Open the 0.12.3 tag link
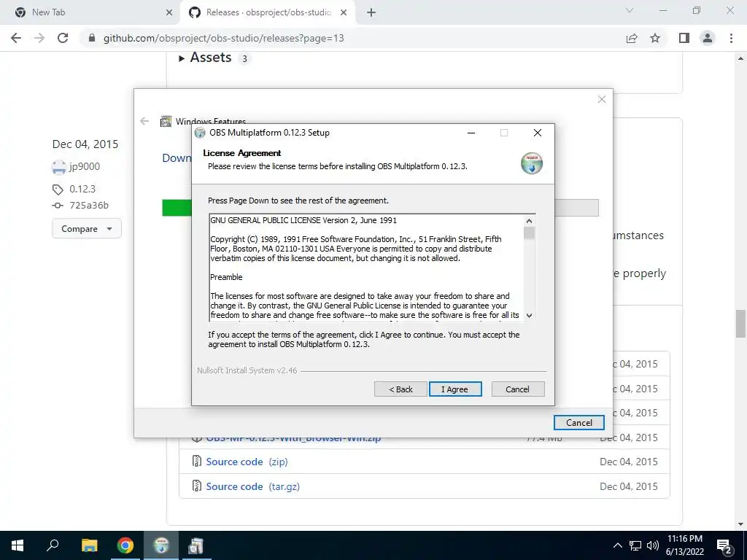The height and width of the screenshot is (560, 747). click(x=82, y=189)
